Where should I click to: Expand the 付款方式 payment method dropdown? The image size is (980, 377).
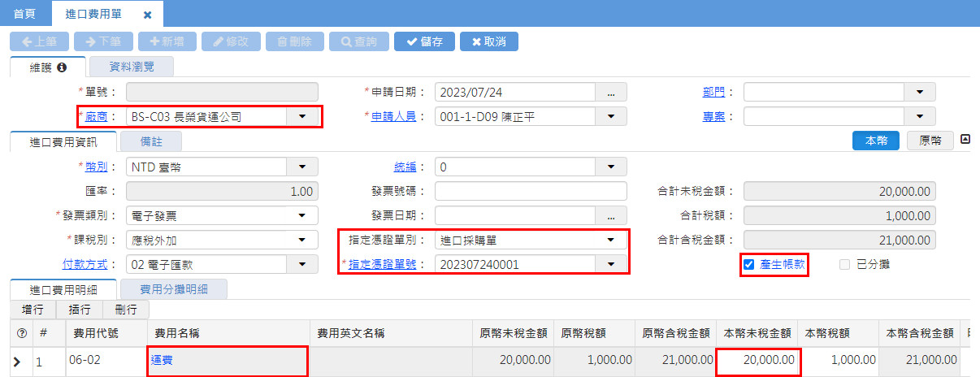pyautogui.click(x=302, y=264)
